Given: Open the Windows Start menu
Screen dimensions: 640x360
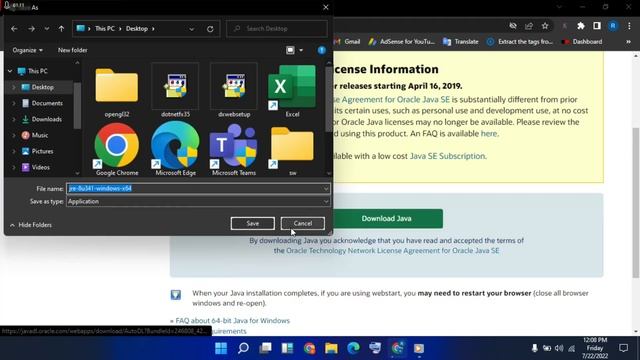Looking at the screenshot, I should [x=221, y=348].
